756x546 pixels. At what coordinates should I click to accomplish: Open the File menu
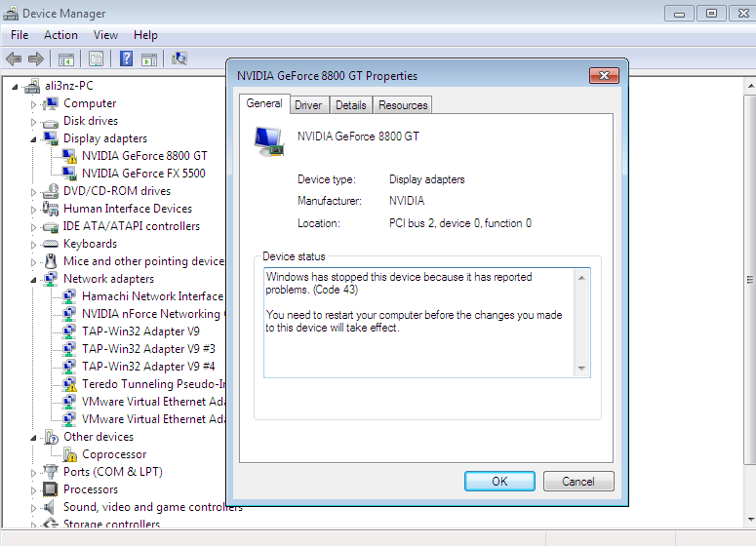pyautogui.click(x=20, y=35)
